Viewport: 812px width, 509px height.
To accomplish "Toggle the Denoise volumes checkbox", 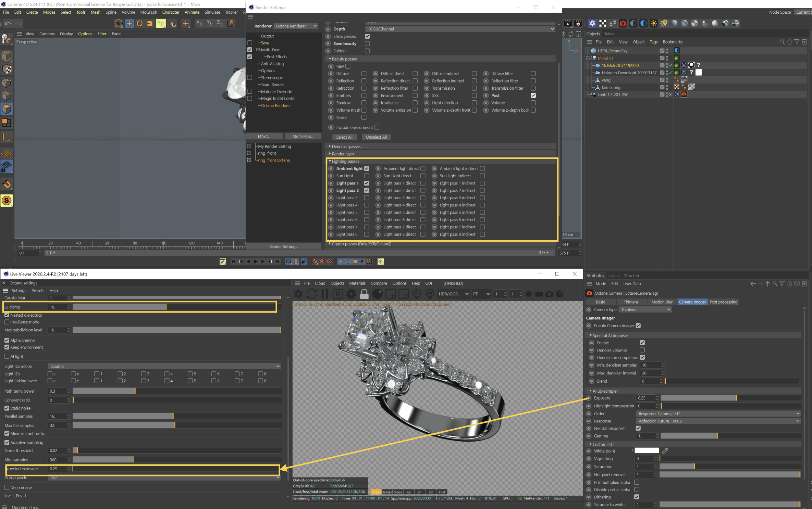I will (x=642, y=350).
